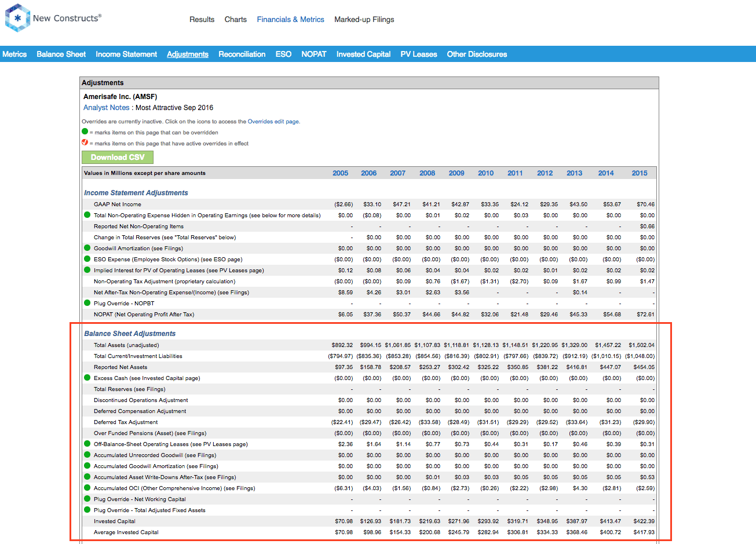
Task: Click green override dot beside ESO Expense
Action: pyautogui.click(x=87, y=259)
